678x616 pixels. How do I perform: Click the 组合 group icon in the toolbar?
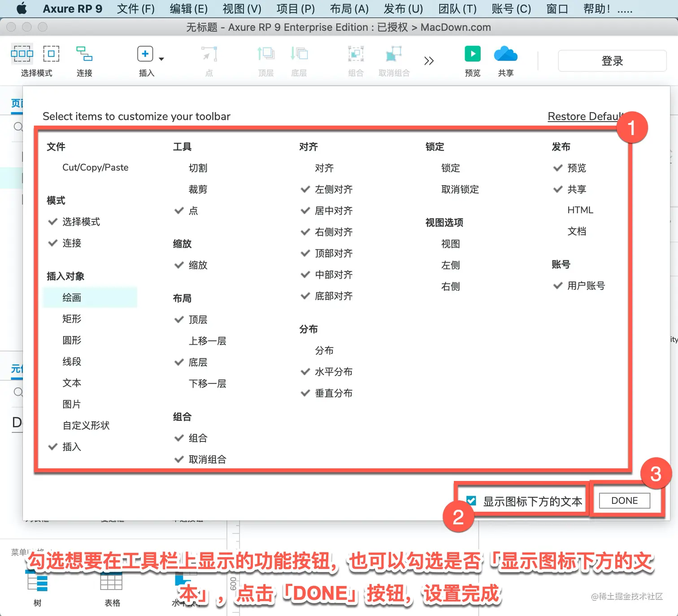(x=356, y=54)
